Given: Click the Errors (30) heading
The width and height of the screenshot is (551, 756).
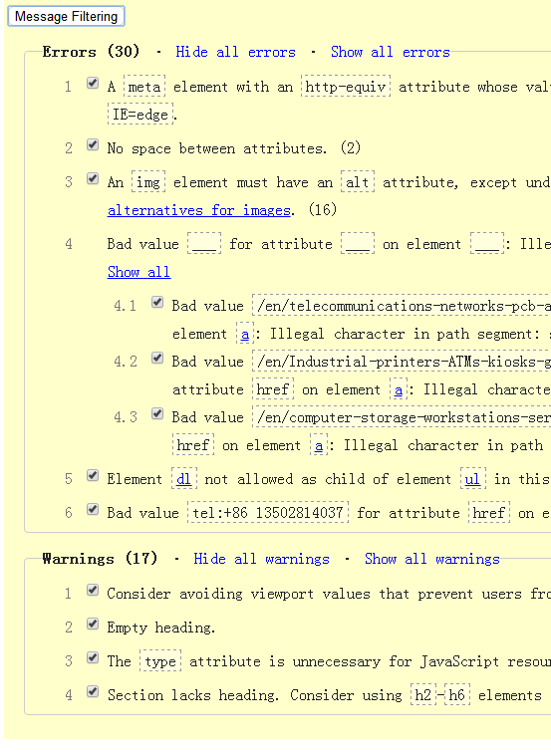Looking at the screenshot, I should 91,52.
